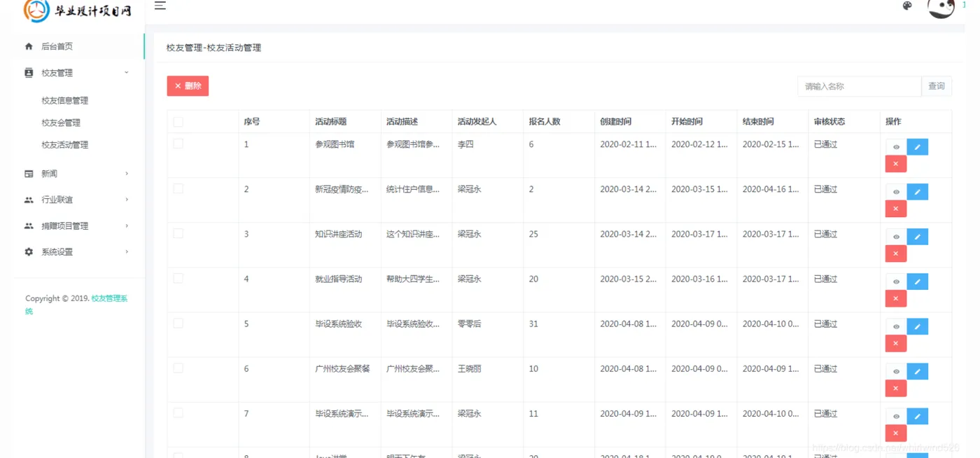Delete the 广州校友会聚餐 row
This screenshot has height=458, width=980.
896,388
